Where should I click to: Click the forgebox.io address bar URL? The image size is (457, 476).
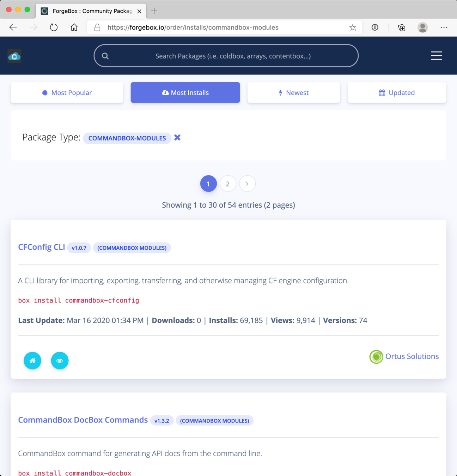[x=193, y=28]
